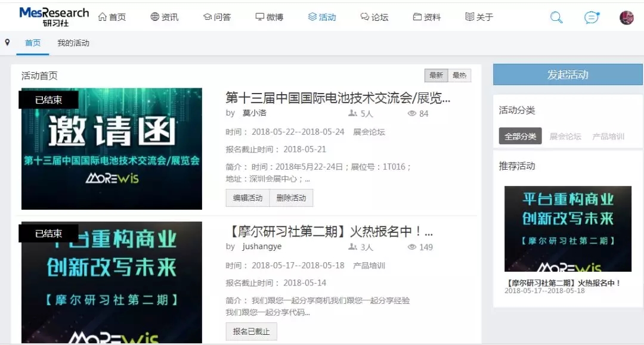Open the 第十三届中国国际电池技术交流会 title
Viewport: 644px width, 345px height.
click(x=338, y=98)
